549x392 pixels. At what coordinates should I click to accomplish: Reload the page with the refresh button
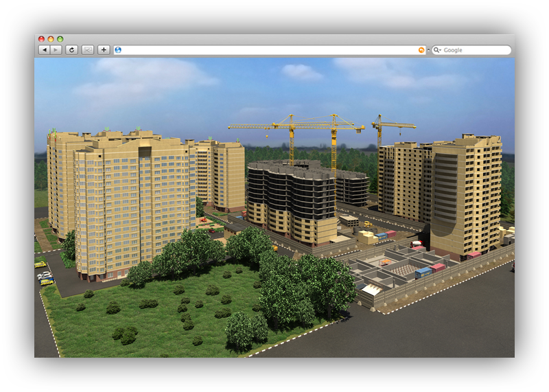pyautogui.click(x=72, y=50)
